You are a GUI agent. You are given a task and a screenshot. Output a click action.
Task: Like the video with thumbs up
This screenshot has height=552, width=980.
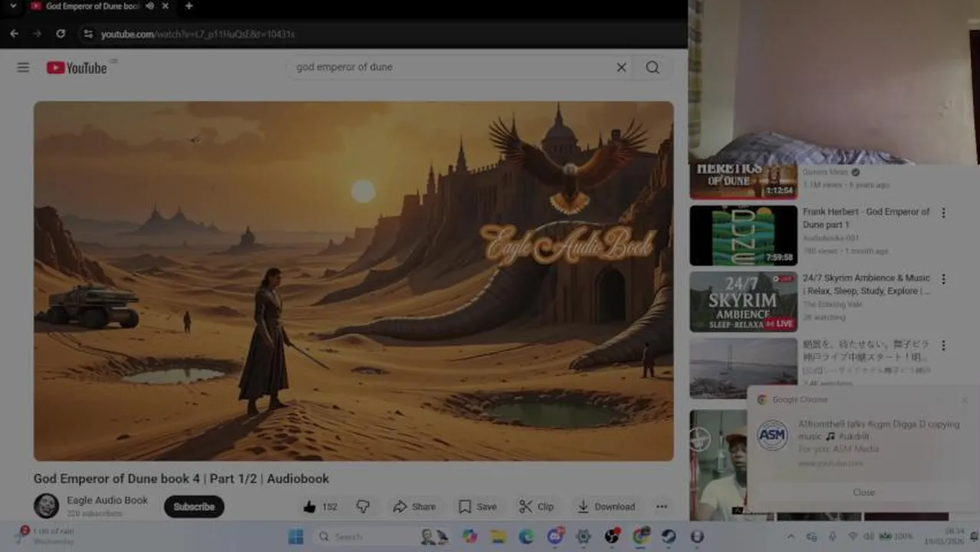coord(320,507)
